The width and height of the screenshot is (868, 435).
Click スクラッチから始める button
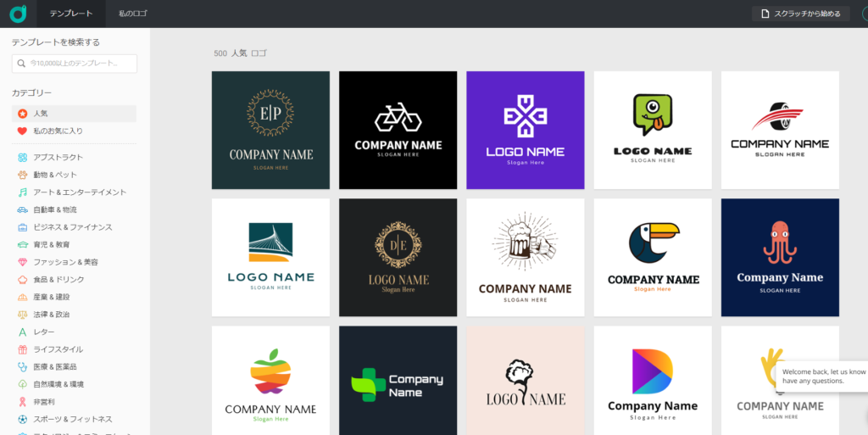point(800,14)
